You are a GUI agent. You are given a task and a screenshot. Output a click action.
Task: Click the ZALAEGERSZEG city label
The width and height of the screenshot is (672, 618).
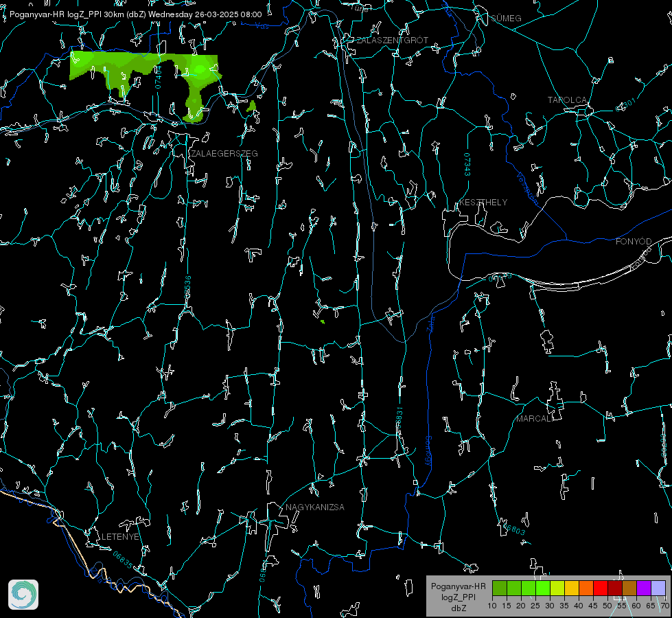[224, 154]
